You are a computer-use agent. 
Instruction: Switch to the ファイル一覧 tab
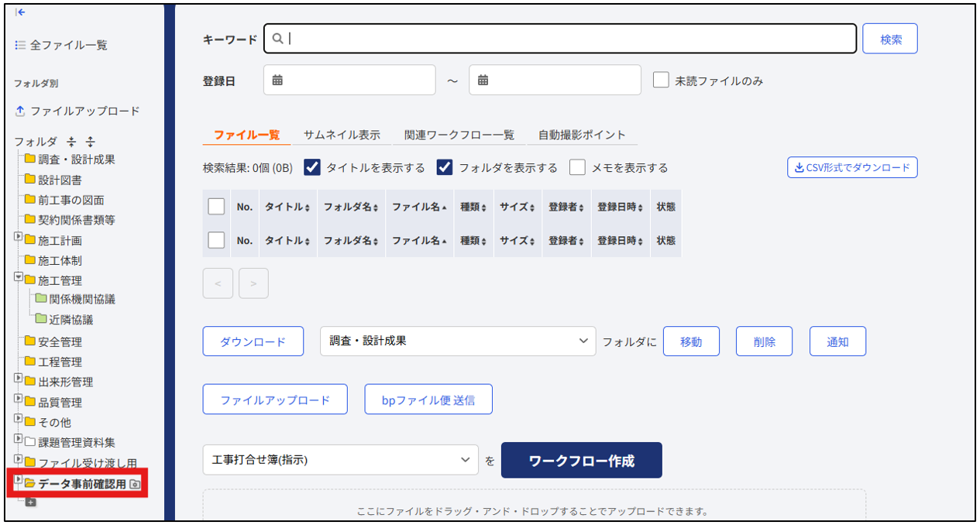pos(247,135)
